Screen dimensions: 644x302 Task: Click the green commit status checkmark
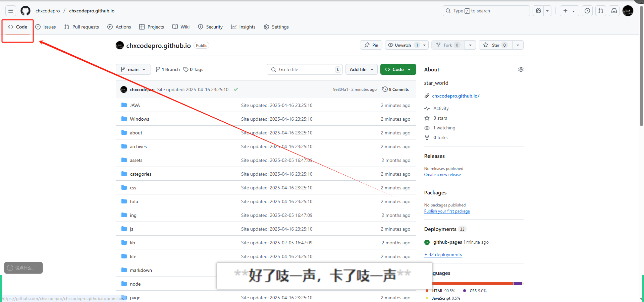(x=236, y=89)
